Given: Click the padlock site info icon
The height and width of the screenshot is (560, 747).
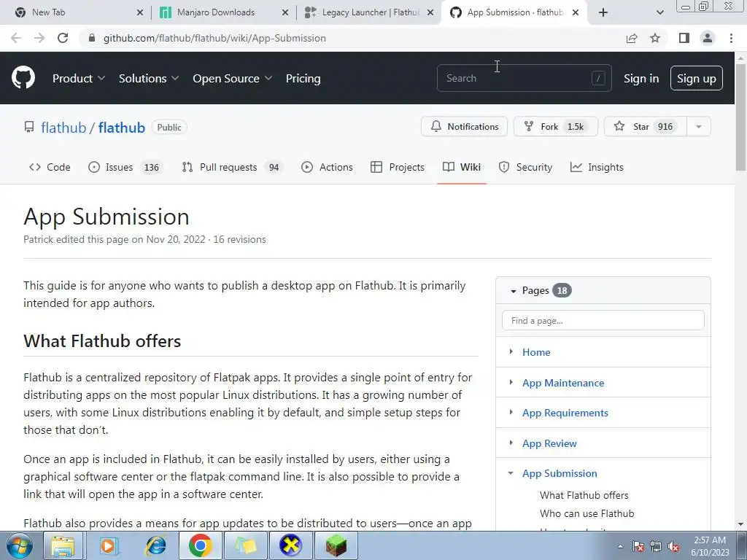Looking at the screenshot, I should point(92,38).
